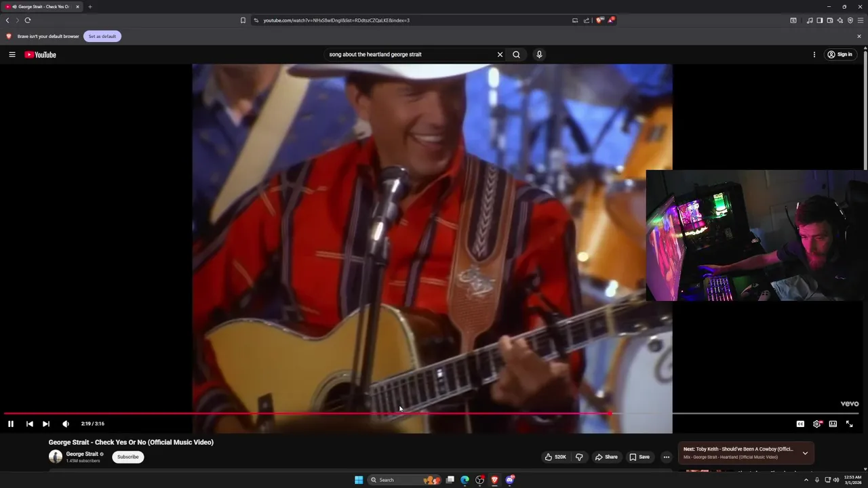The width and height of the screenshot is (868, 488).
Task: Skip to previous video in playlist
Action: tap(30, 424)
